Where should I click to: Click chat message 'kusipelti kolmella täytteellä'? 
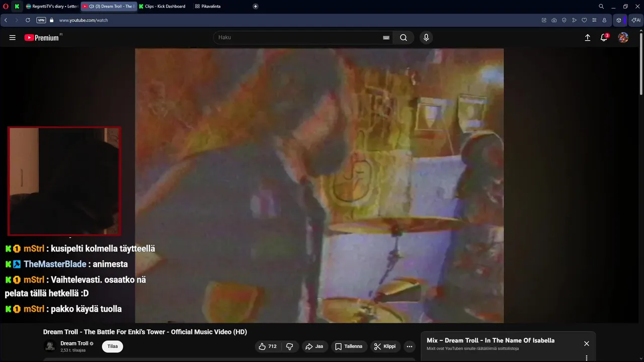(x=103, y=248)
